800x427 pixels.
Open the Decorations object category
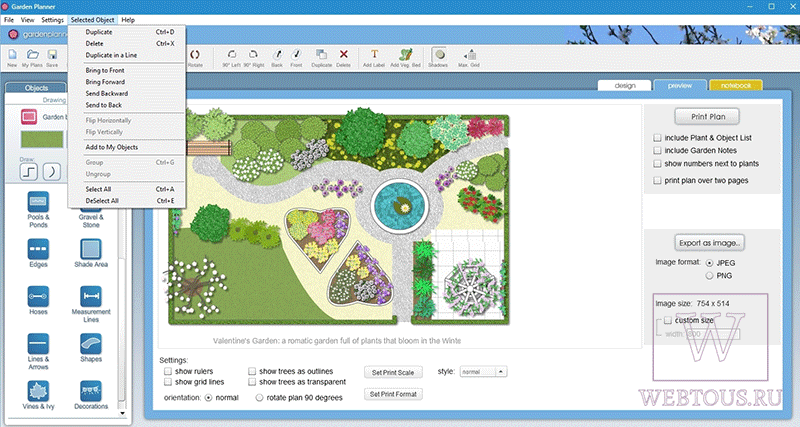tap(91, 391)
